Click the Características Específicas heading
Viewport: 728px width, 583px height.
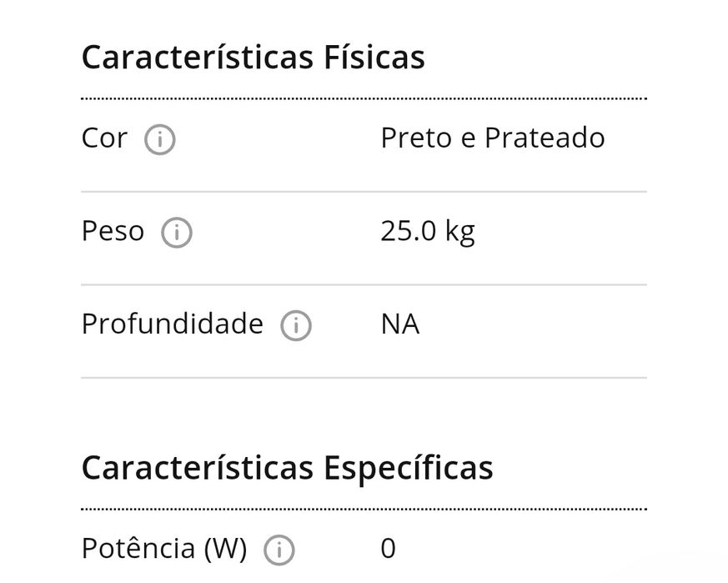[287, 468]
